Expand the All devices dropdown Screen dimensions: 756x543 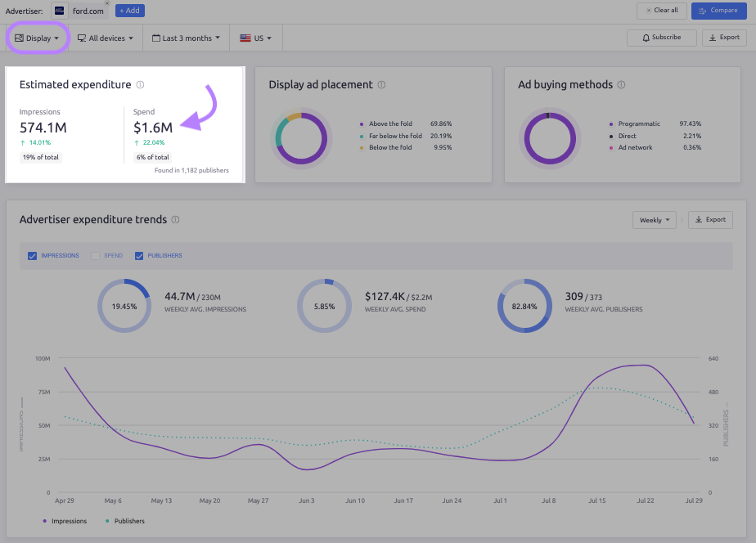click(105, 37)
